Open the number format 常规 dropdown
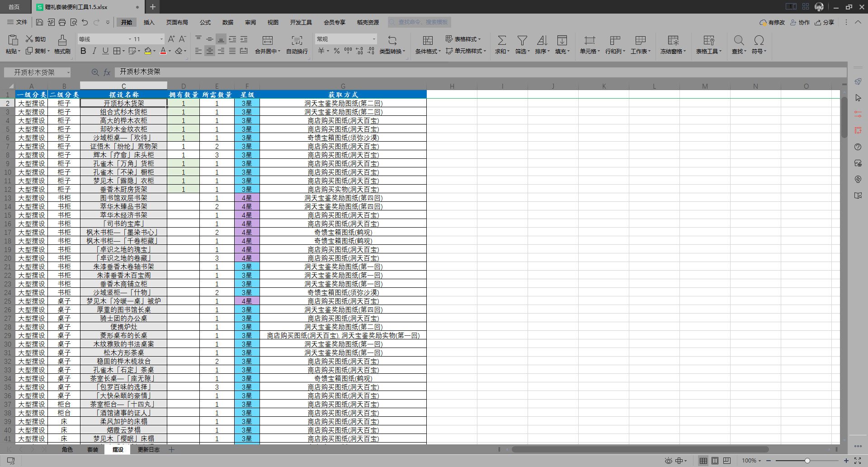This screenshot has height=467, width=868. (374, 39)
